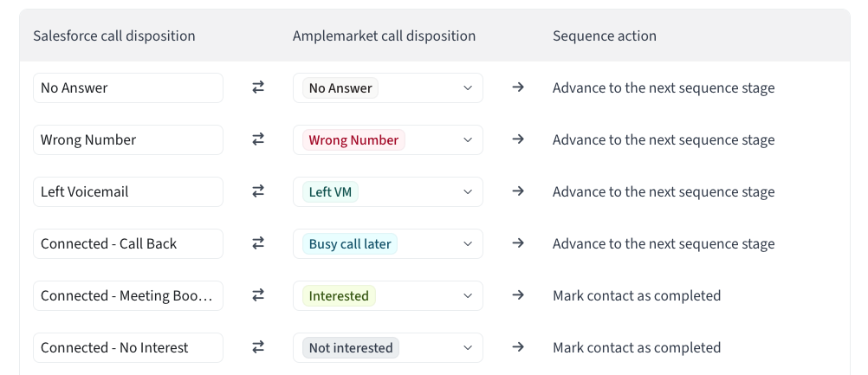Click the Wrong Number Salesforce field
Image resolution: width=868 pixels, height=375 pixels.
click(x=128, y=139)
